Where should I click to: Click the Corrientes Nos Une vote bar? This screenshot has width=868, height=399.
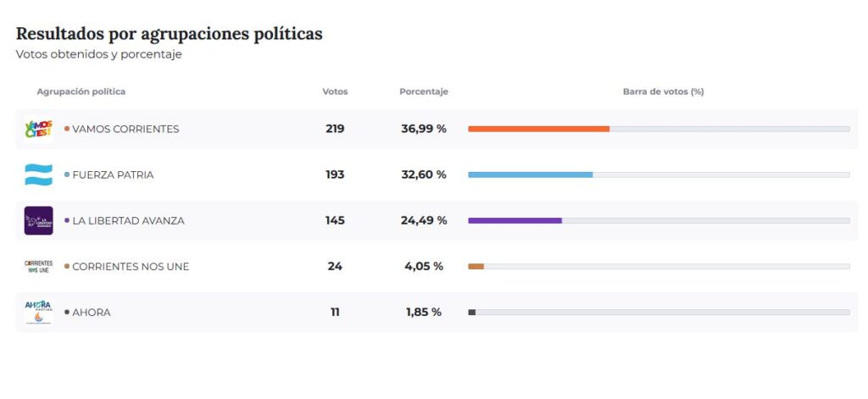[476, 266]
